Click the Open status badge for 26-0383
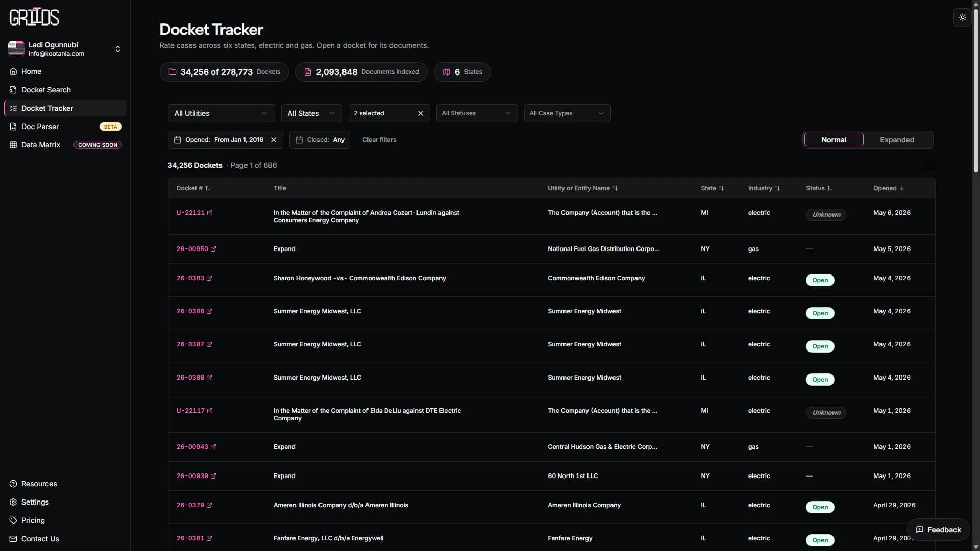980x551 pixels. click(x=820, y=280)
